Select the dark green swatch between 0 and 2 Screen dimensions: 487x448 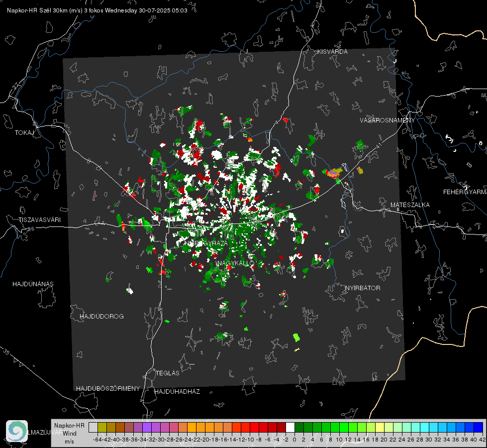[x=299, y=427]
